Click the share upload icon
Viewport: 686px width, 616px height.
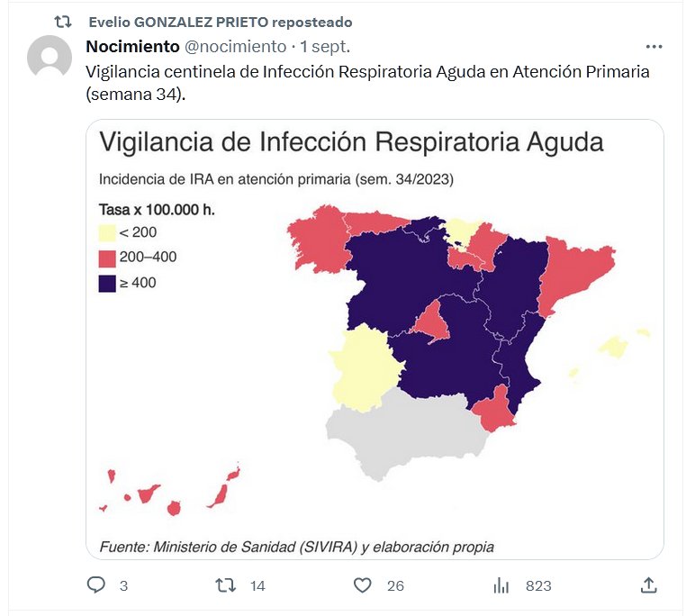pos(648,585)
